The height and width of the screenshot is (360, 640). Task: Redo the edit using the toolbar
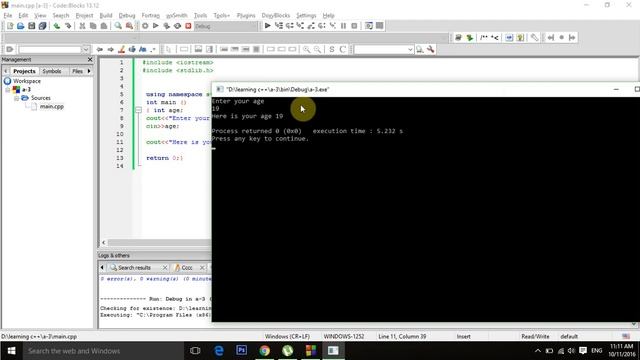point(68,26)
